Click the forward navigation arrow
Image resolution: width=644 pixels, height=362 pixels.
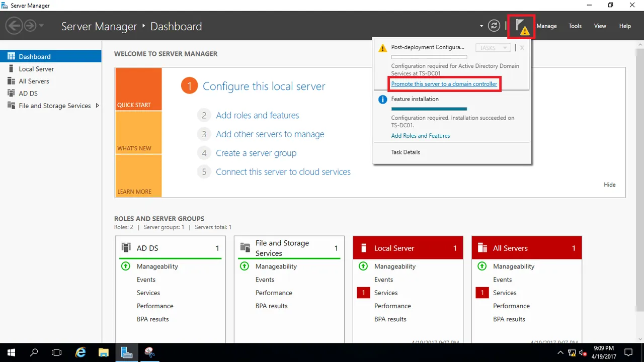click(x=30, y=26)
